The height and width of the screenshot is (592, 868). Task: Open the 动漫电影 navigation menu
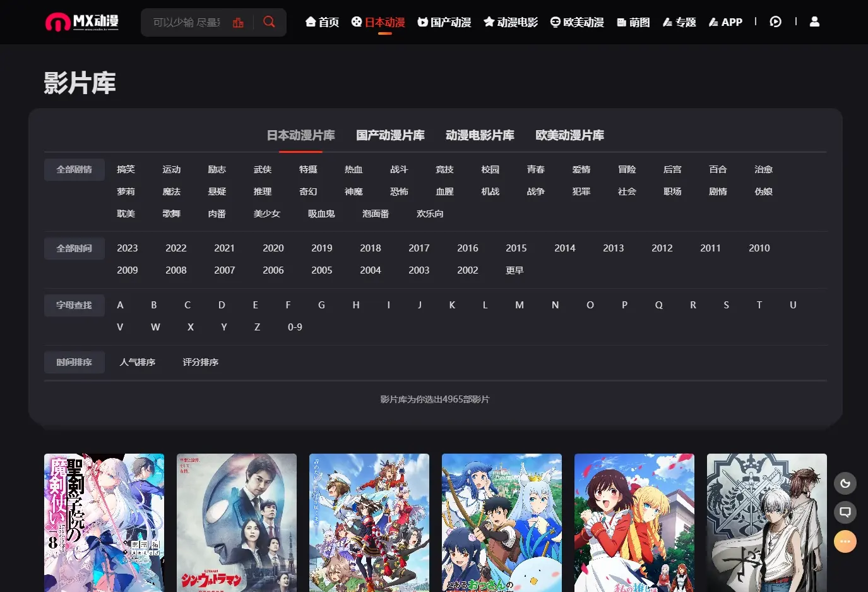(x=511, y=21)
